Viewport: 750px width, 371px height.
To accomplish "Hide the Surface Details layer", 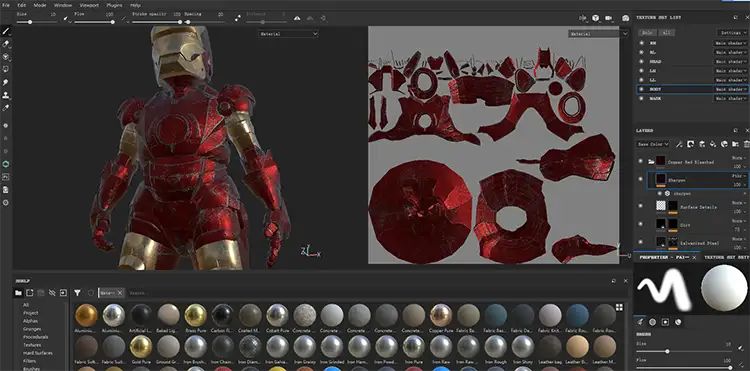I will click(641, 206).
